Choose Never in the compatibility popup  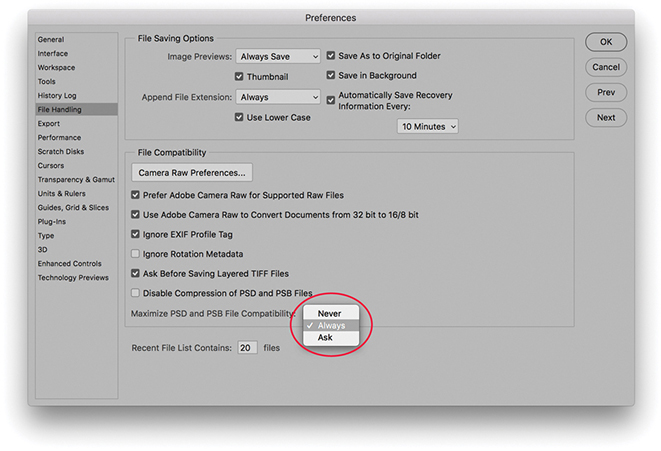tap(331, 313)
